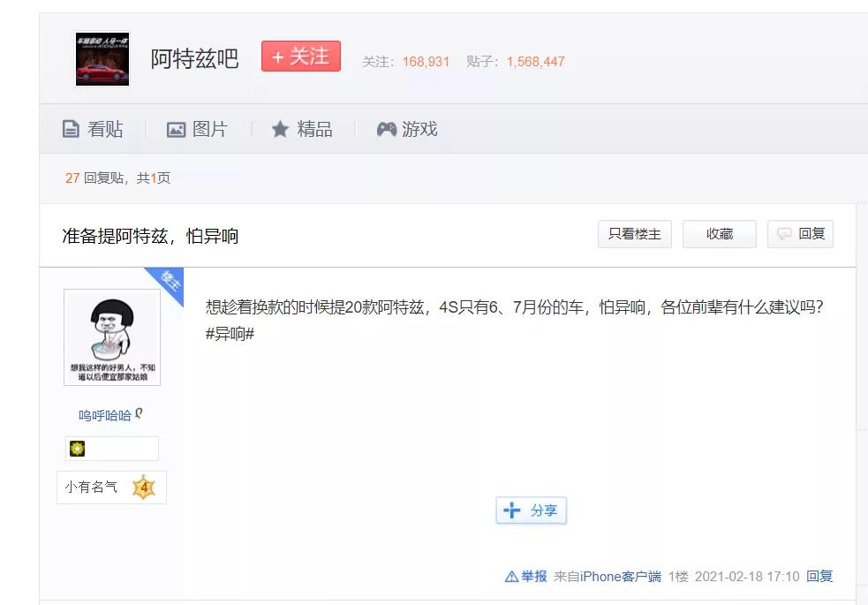868x605 pixels.
Task: Enable the 只看楼主 filter
Action: (x=634, y=233)
